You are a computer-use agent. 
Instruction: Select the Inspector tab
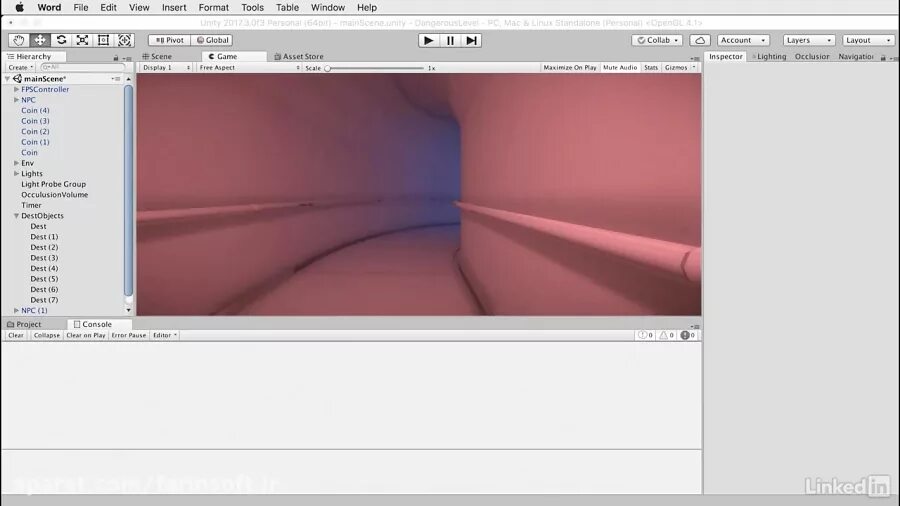tap(726, 56)
